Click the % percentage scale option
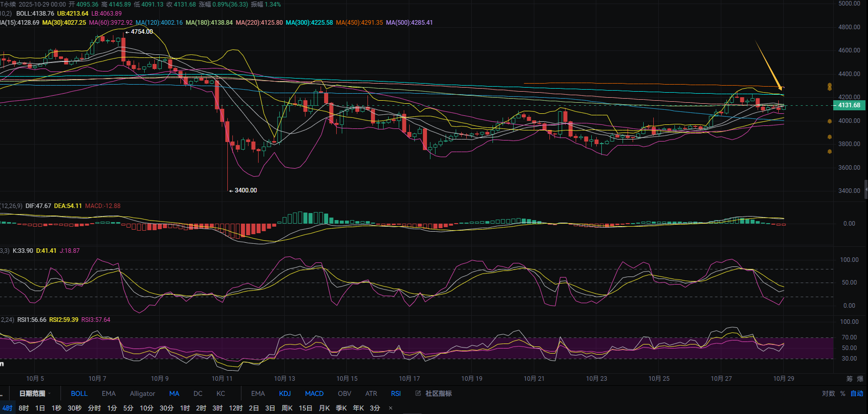Viewport: 868px width, 414px height. [x=842, y=393]
